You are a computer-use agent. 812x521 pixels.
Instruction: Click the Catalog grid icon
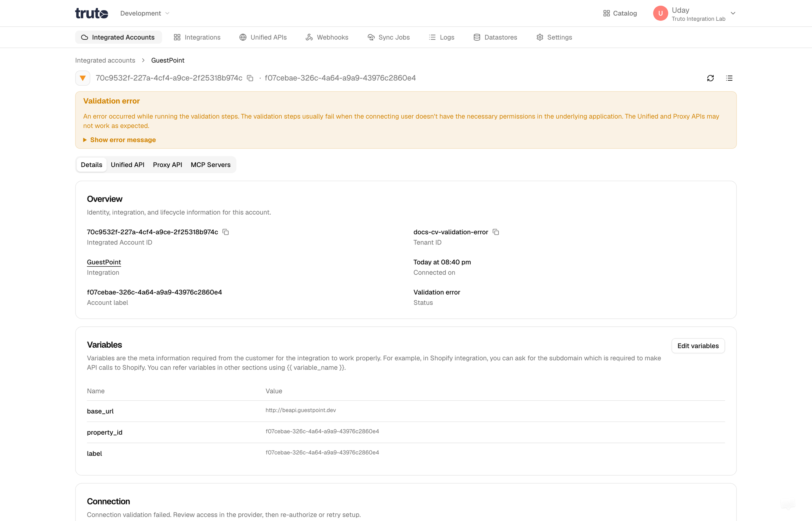coord(606,13)
